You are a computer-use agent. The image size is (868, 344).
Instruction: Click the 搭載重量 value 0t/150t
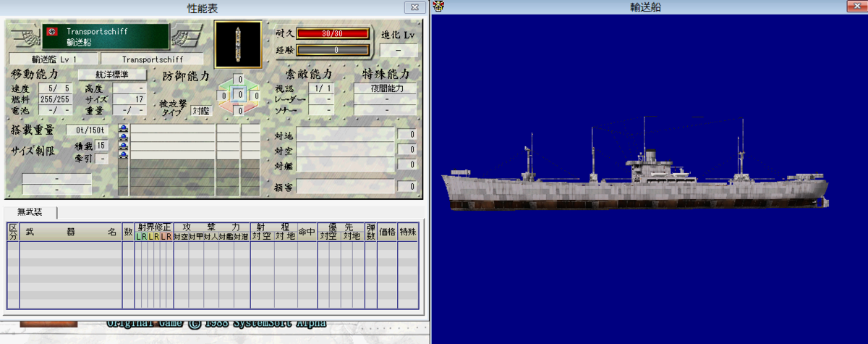pos(87,130)
